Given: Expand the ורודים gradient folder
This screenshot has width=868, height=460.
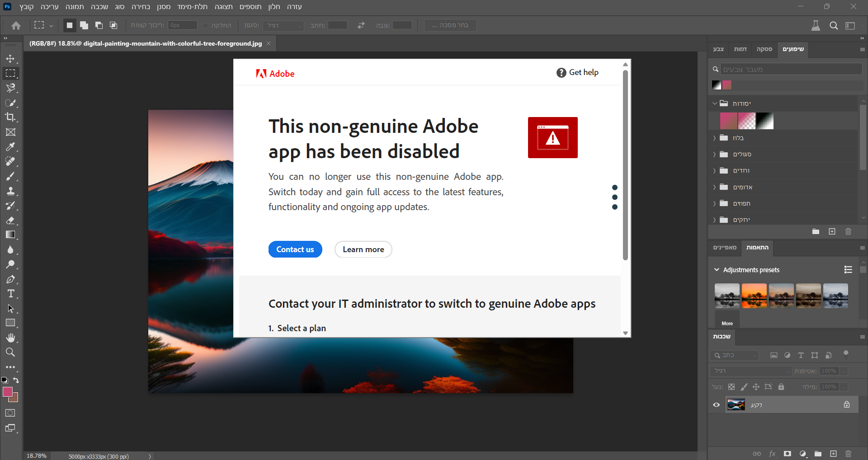Looking at the screenshot, I should click(x=714, y=171).
